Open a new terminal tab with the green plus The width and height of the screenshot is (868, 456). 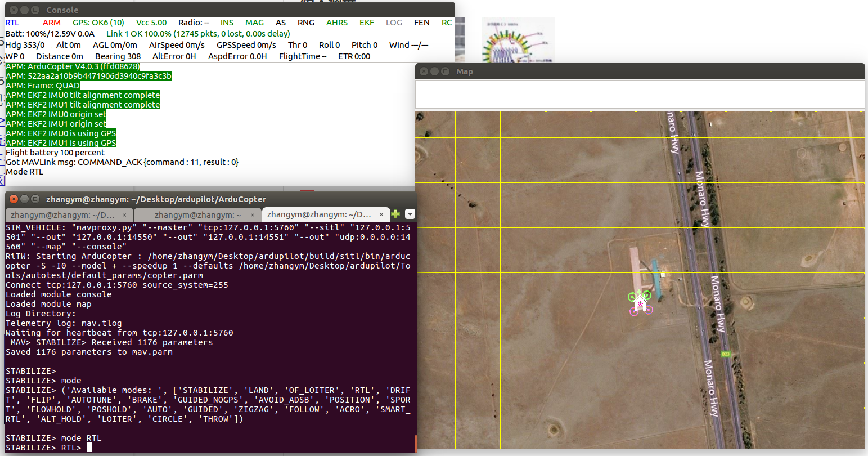pos(395,214)
